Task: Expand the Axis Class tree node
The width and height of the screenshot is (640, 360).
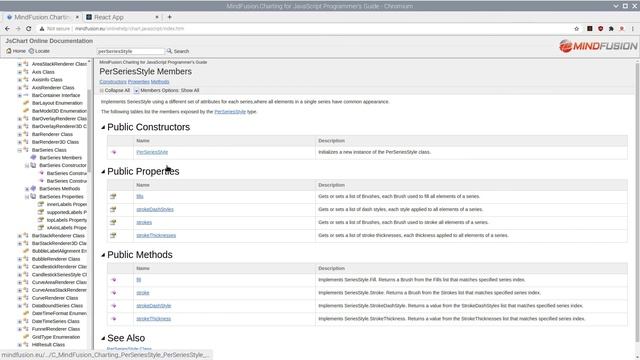Action: [x=19, y=72]
